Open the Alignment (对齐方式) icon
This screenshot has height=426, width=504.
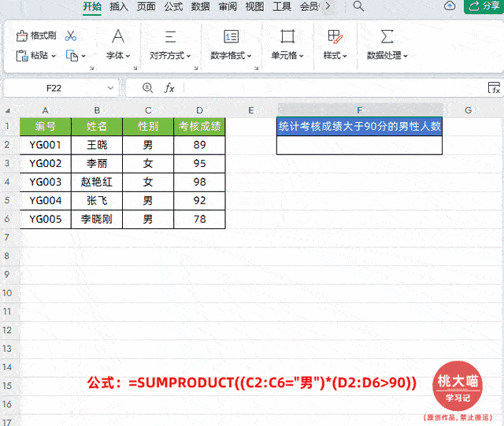click(x=170, y=37)
